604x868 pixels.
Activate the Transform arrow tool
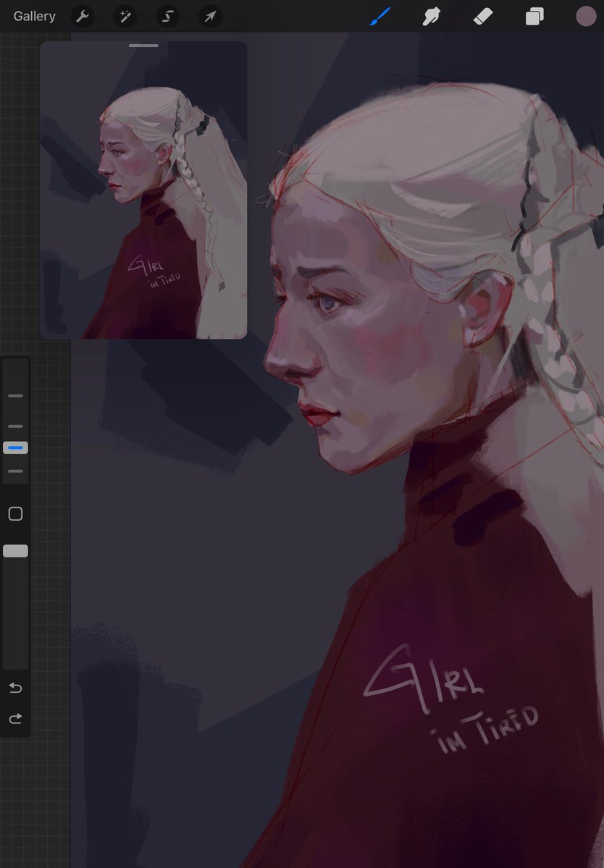point(210,17)
